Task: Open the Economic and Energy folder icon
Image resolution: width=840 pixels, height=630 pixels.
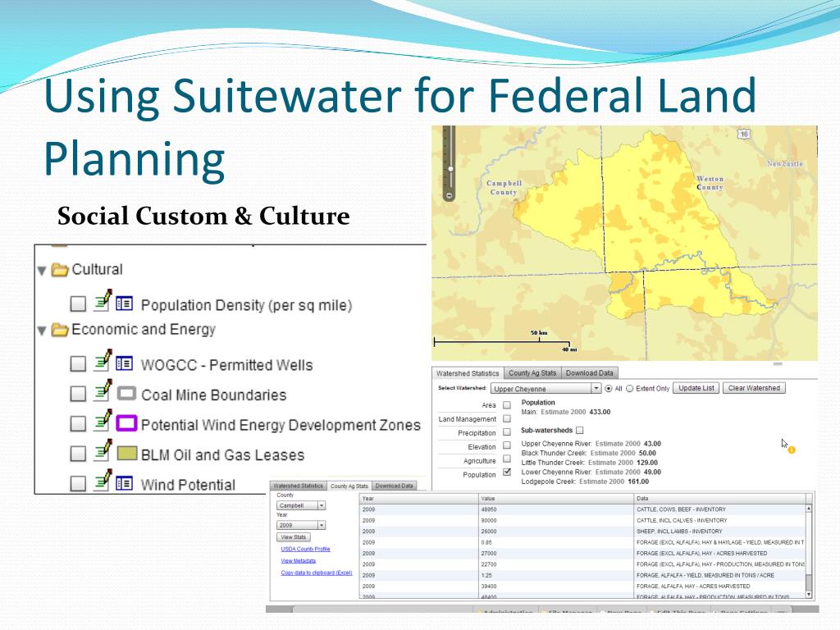Action: (59, 330)
